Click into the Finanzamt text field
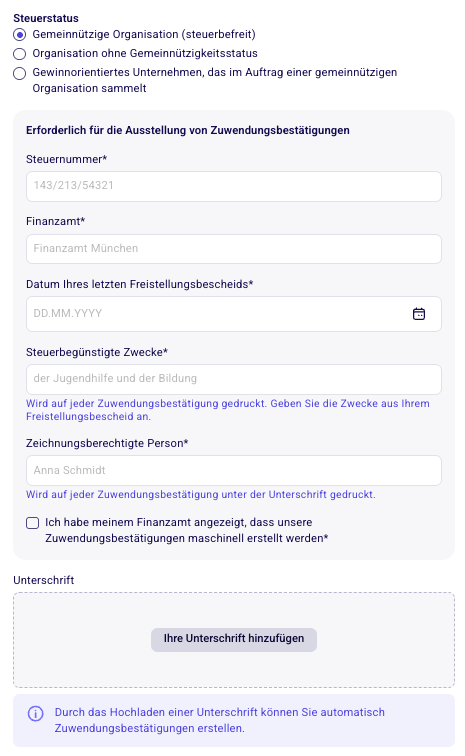Image resolution: width=465 pixels, height=756 pixels. click(x=233, y=249)
